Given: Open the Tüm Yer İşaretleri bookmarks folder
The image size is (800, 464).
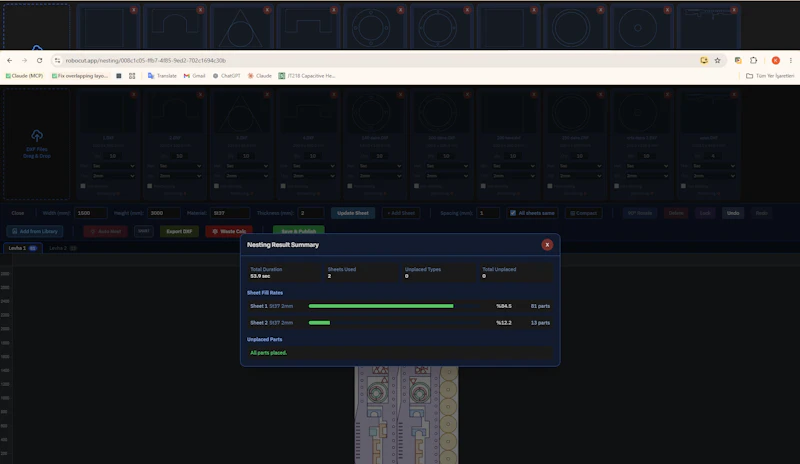Looking at the screenshot, I should point(770,76).
